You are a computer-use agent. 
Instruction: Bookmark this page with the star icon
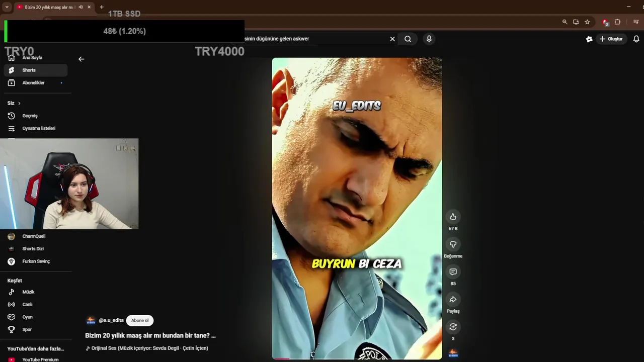pyautogui.click(x=587, y=22)
